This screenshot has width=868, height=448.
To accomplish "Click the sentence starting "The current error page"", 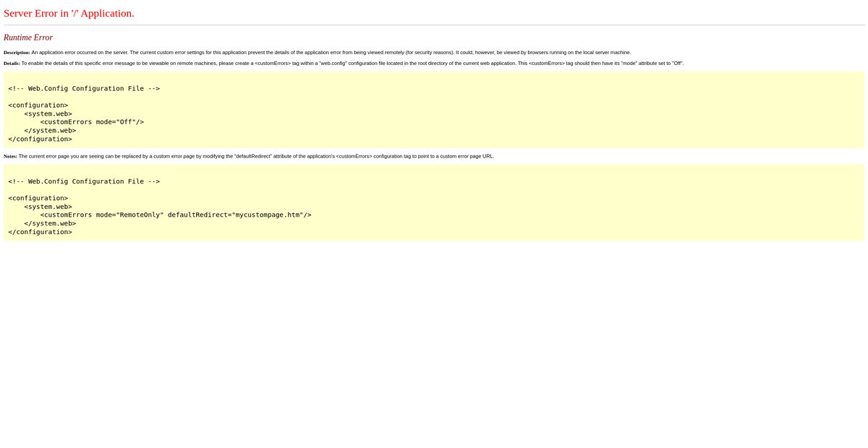I will coord(256,156).
